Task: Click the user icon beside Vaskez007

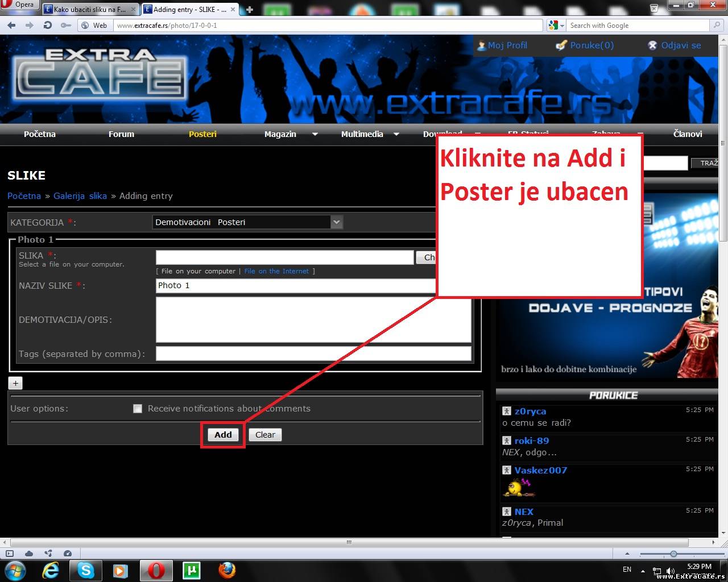Action: point(507,470)
